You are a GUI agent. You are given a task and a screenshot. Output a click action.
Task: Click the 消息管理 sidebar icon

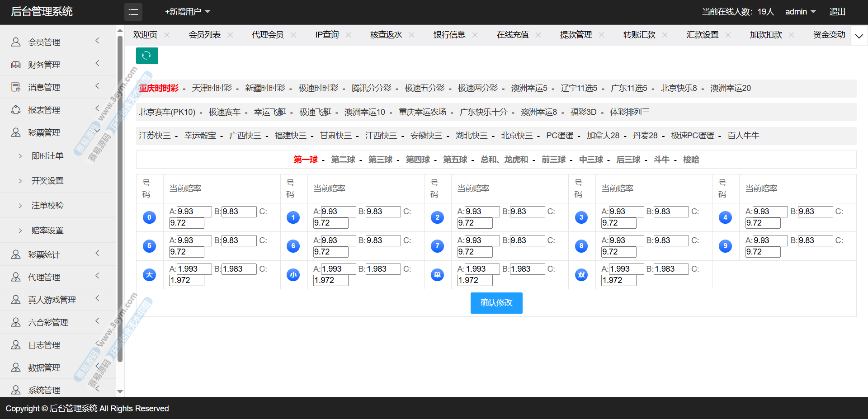tap(16, 87)
